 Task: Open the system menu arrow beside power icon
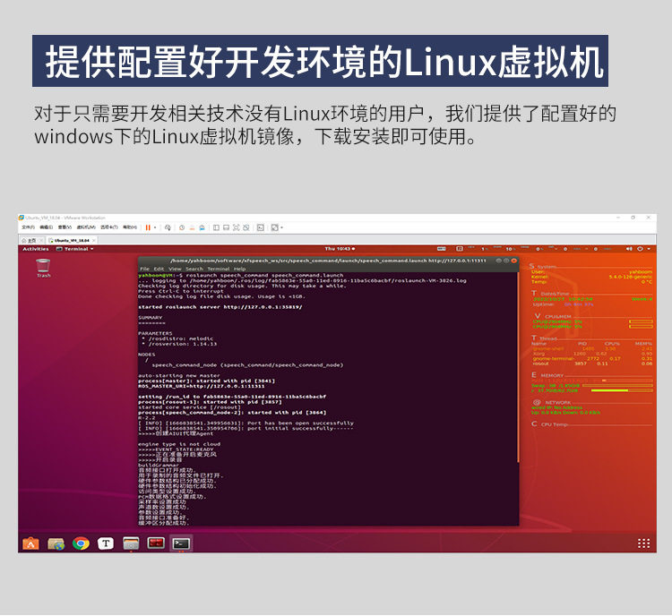tap(649, 249)
